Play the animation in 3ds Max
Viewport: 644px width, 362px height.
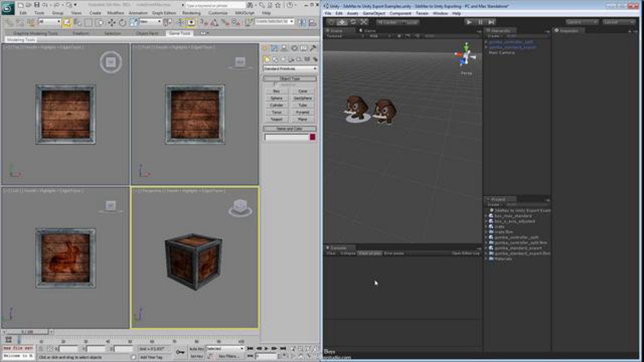click(266, 349)
